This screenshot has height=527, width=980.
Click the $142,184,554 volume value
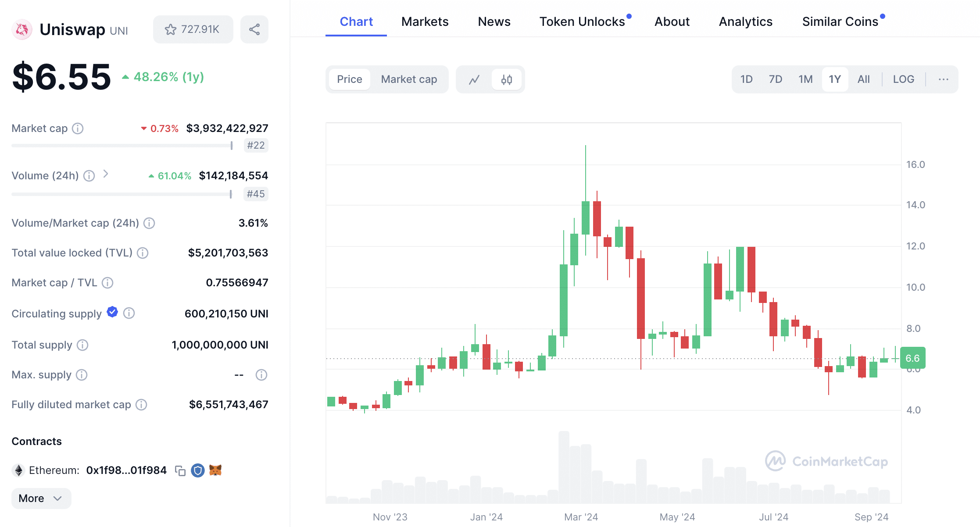click(x=233, y=176)
